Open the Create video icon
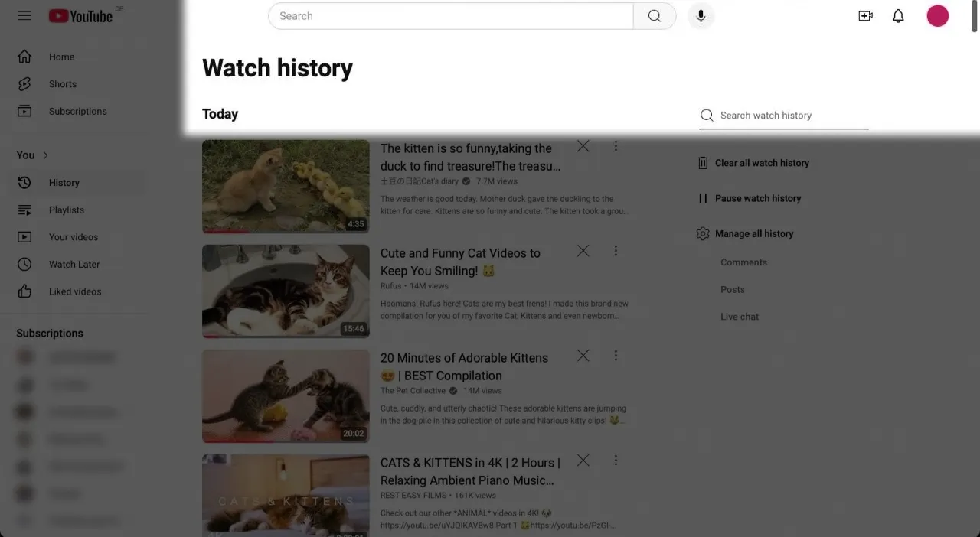The height and width of the screenshot is (537, 980). pos(865,16)
